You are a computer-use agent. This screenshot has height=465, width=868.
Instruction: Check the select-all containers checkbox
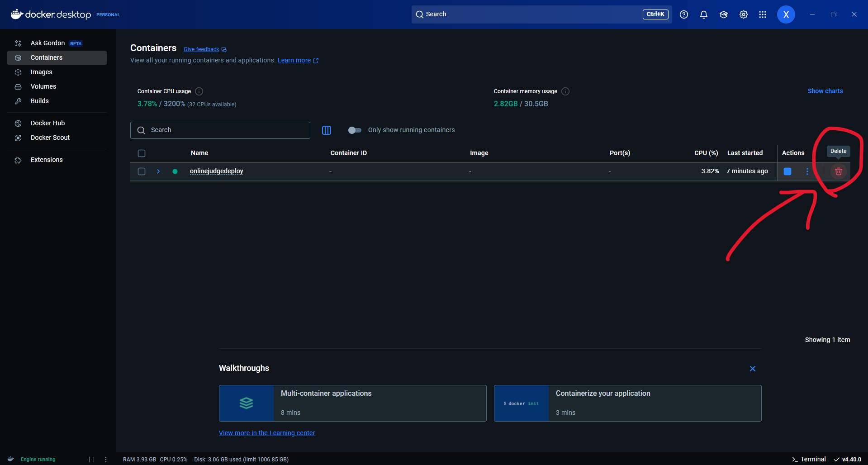pos(142,153)
